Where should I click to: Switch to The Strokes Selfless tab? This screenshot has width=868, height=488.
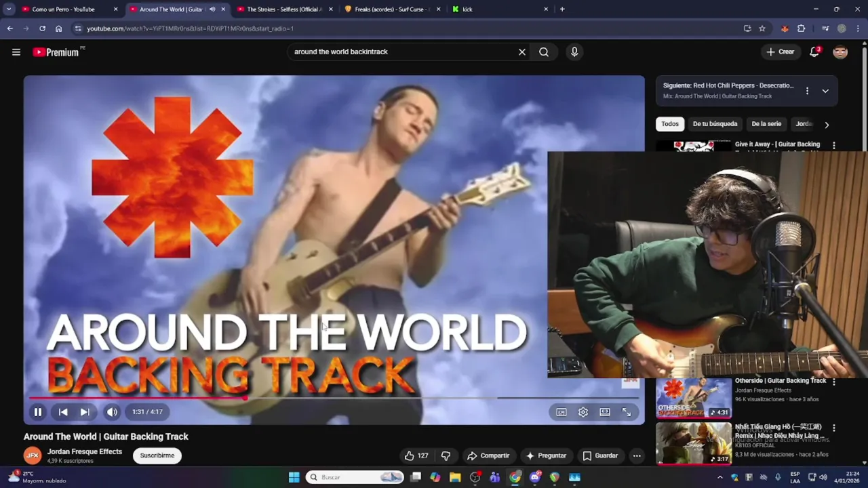pyautogui.click(x=284, y=9)
